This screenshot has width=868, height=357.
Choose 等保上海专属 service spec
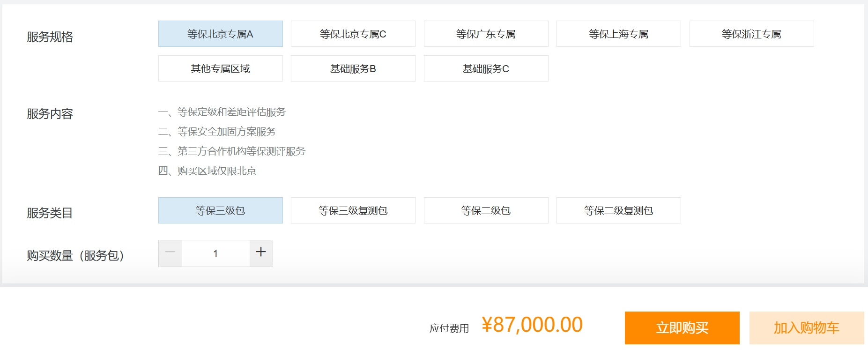click(619, 34)
